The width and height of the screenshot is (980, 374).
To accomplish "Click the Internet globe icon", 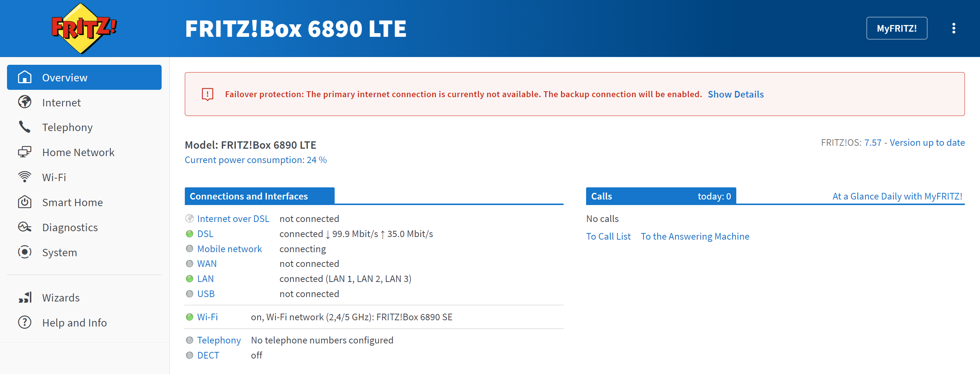I will (x=25, y=102).
